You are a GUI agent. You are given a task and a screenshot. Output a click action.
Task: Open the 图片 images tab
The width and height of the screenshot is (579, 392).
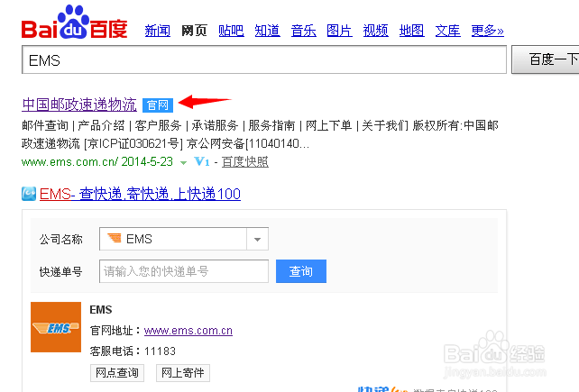pos(339,31)
